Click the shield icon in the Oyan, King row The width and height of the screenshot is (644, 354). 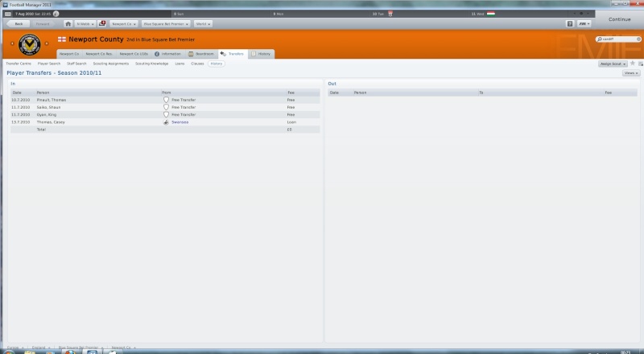tap(166, 114)
